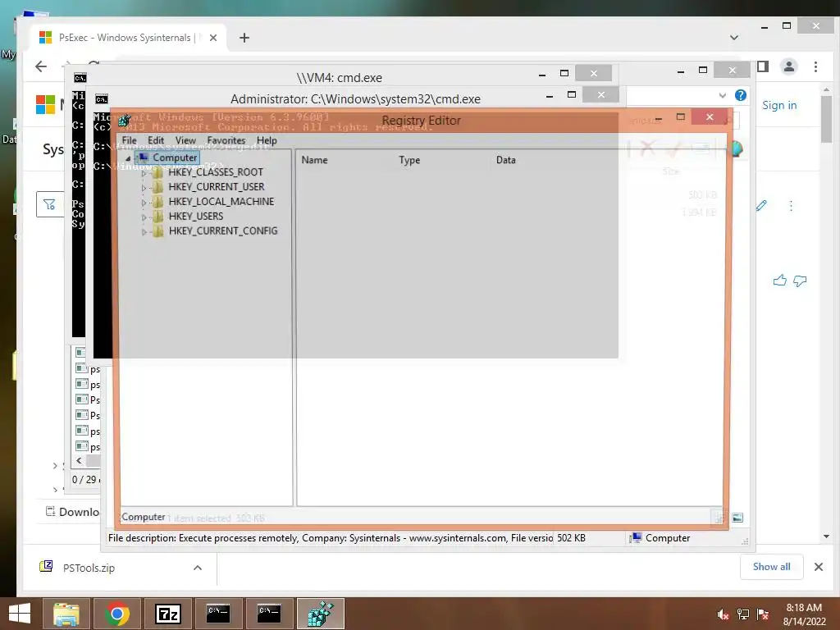Image resolution: width=840 pixels, height=630 pixels.
Task: Expand HKEY_LOCAL_MACHINE key arrow
Action: click(144, 203)
